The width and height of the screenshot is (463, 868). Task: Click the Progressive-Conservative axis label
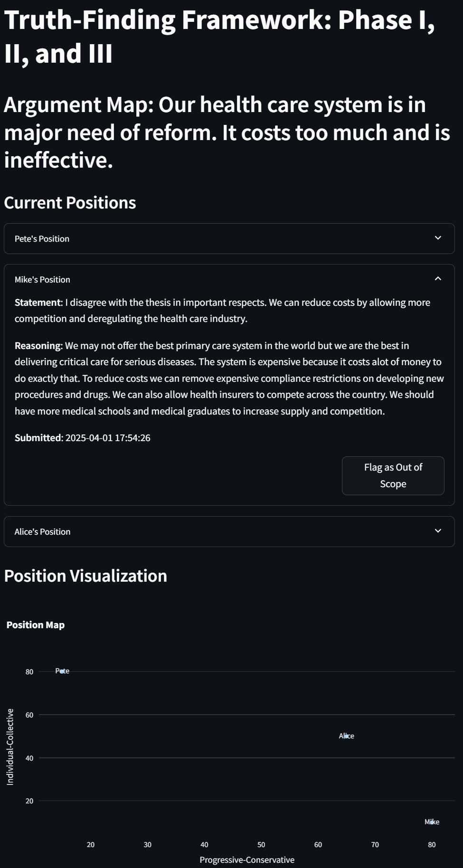coord(247,860)
